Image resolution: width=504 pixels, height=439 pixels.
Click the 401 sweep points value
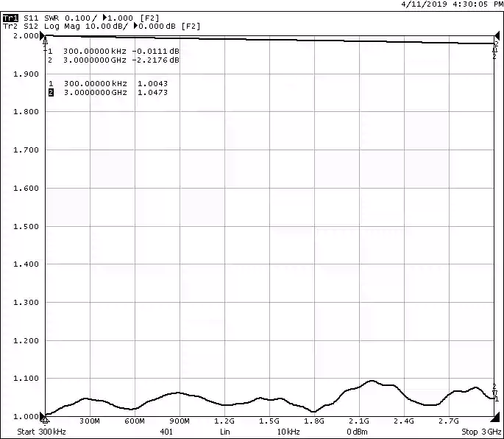coord(166,432)
